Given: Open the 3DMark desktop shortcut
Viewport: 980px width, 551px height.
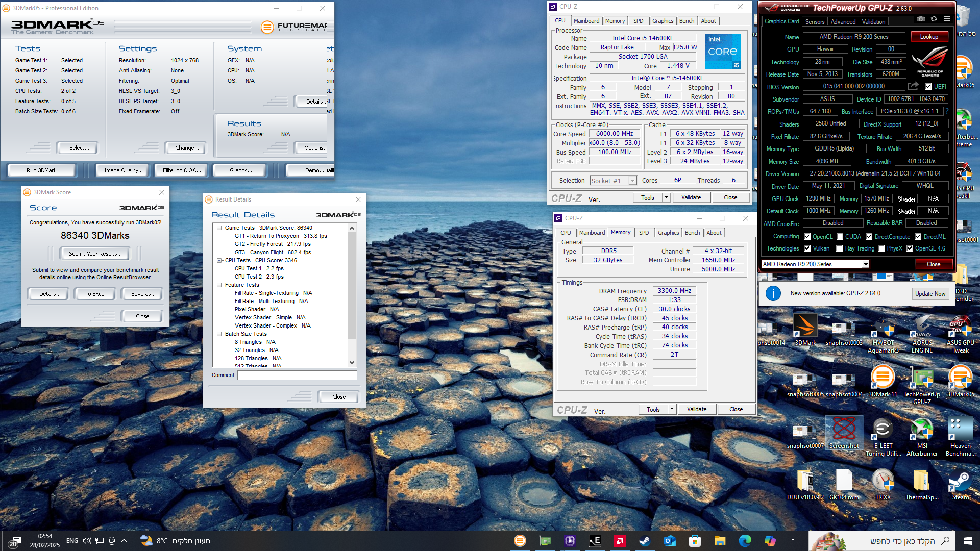Looking at the screenshot, I should [x=805, y=330].
